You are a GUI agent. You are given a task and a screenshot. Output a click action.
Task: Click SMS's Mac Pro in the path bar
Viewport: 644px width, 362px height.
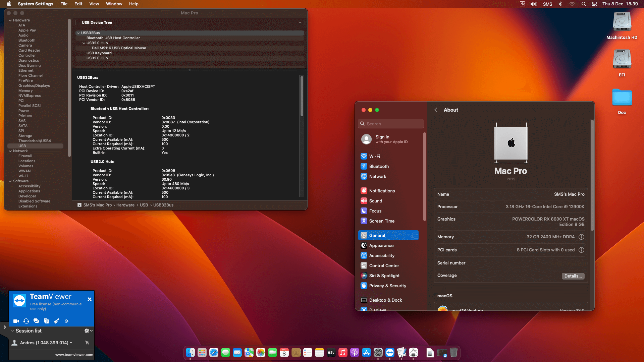coord(97,205)
